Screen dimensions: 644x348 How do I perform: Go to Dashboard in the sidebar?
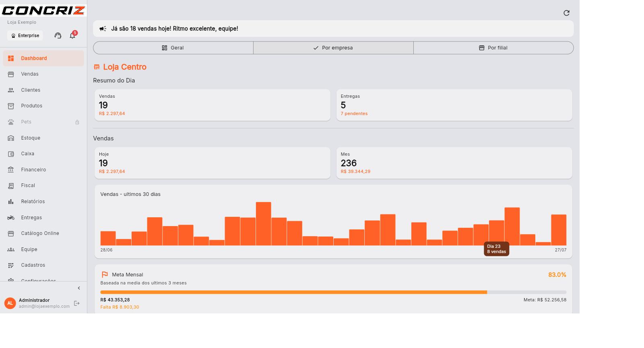(x=43, y=58)
